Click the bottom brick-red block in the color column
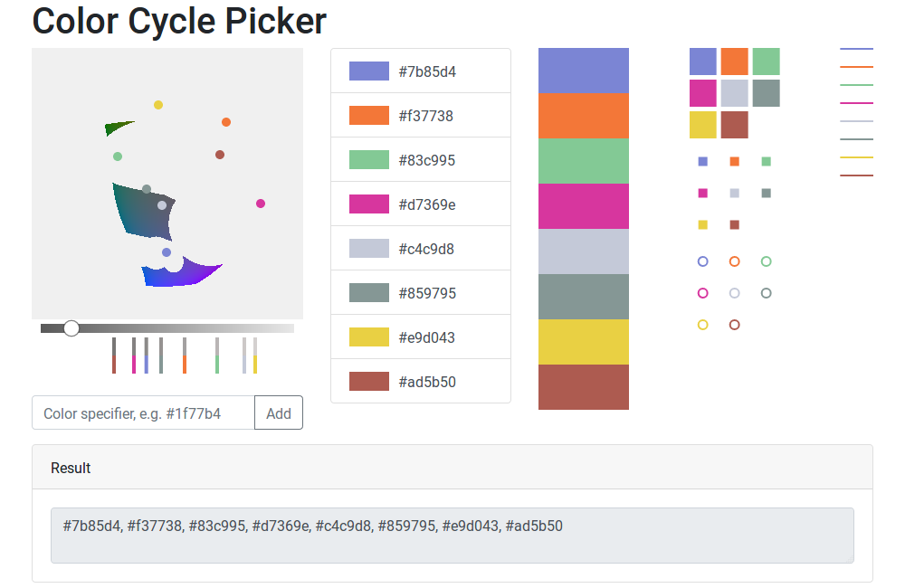Viewport: 905px width, 588px height. point(584,387)
